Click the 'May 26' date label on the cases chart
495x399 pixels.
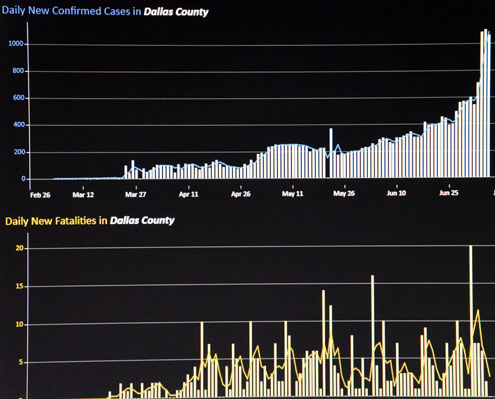344,193
